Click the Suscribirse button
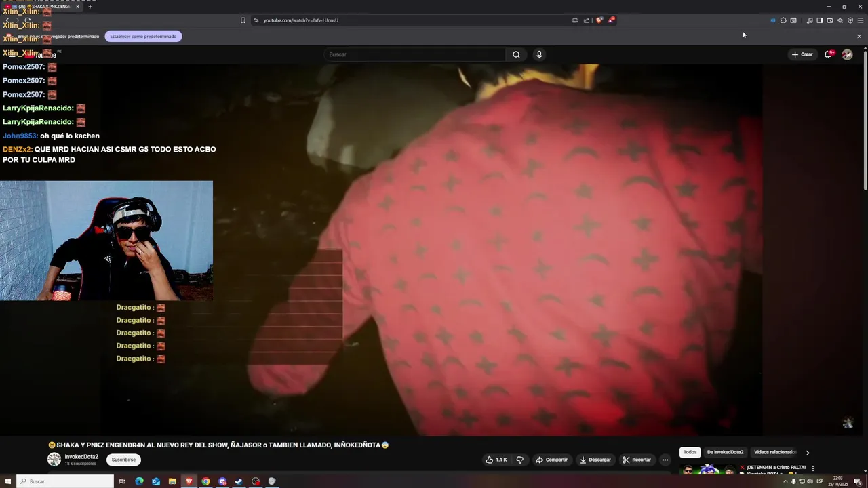The height and width of the screenshot is (488, 868). (123, 460)
